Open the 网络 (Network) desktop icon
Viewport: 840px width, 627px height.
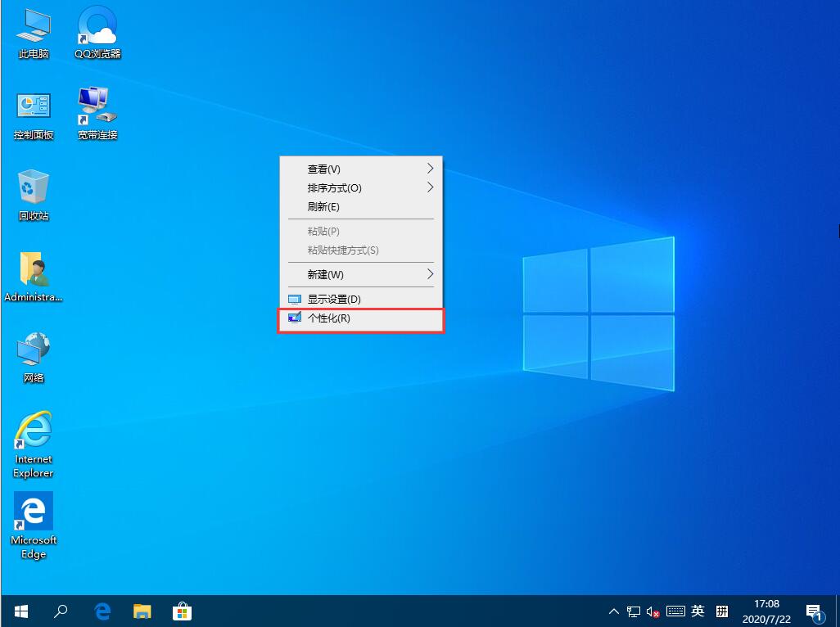tap(33, 350)
